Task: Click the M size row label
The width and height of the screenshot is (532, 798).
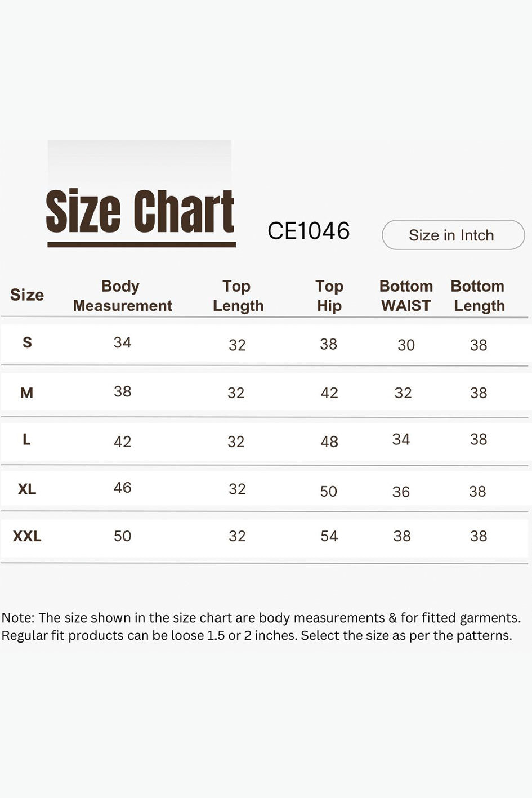Action: pyautogui.click(x=26, y=393)
